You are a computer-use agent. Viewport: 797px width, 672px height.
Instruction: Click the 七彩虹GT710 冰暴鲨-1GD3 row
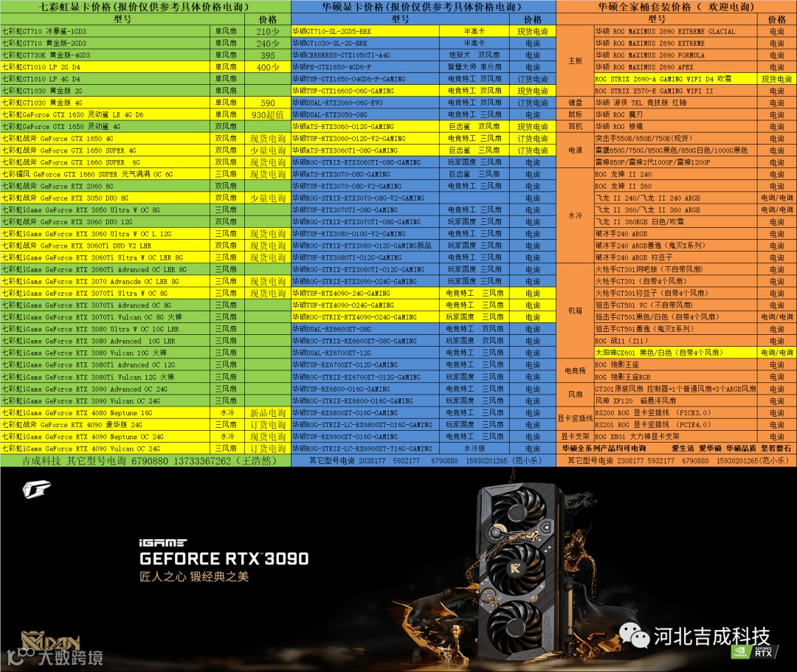(145, 32)
